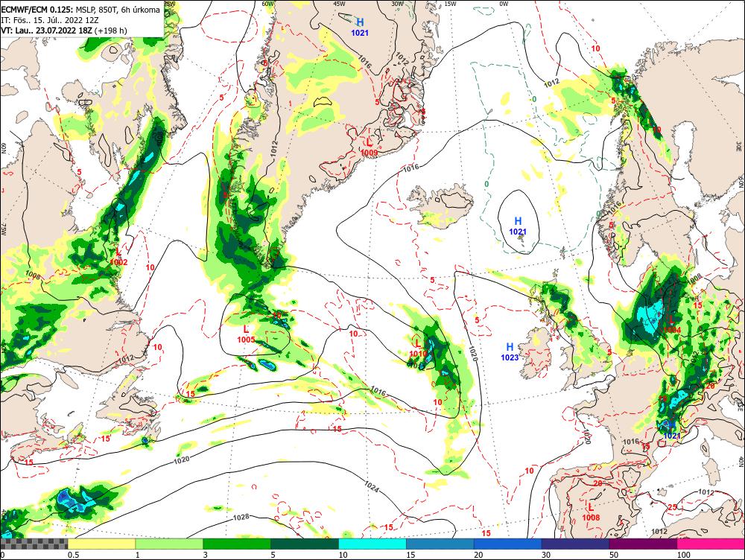Click the L 1002 marker over Canada
The width and height of the screenshot is (745, 560).
click(118, 256)
